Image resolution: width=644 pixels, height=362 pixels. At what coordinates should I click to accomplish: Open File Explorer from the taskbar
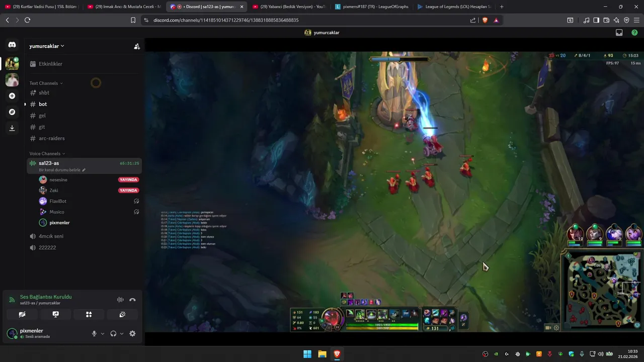tap(322, 354)
